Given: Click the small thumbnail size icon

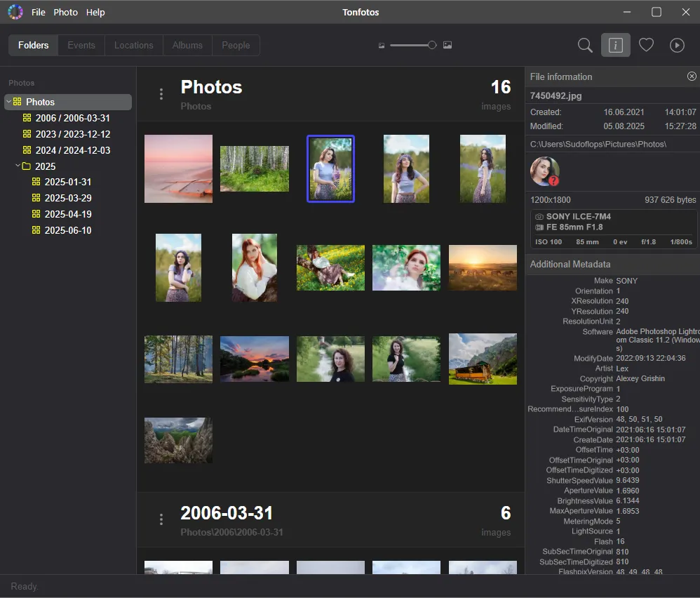Looking at the screenshot, I should [x=382, y=46].
